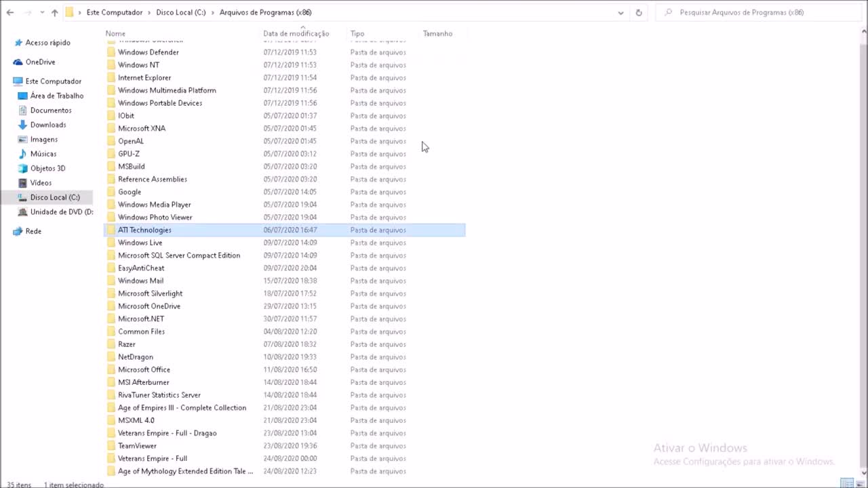Select Age of Empires III - Complete Collection
The width and height of the screenshot is (868, 488).
182,408
